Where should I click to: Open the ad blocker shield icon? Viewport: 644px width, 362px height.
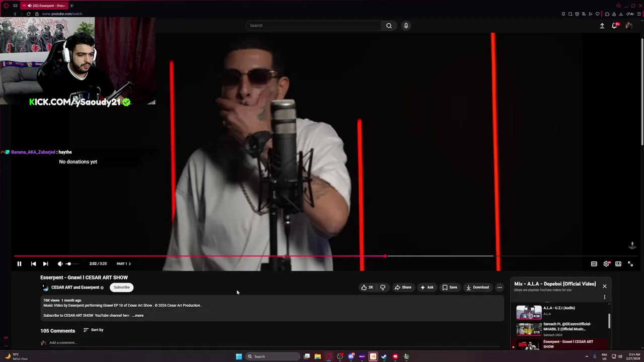(x=577, y=14)
